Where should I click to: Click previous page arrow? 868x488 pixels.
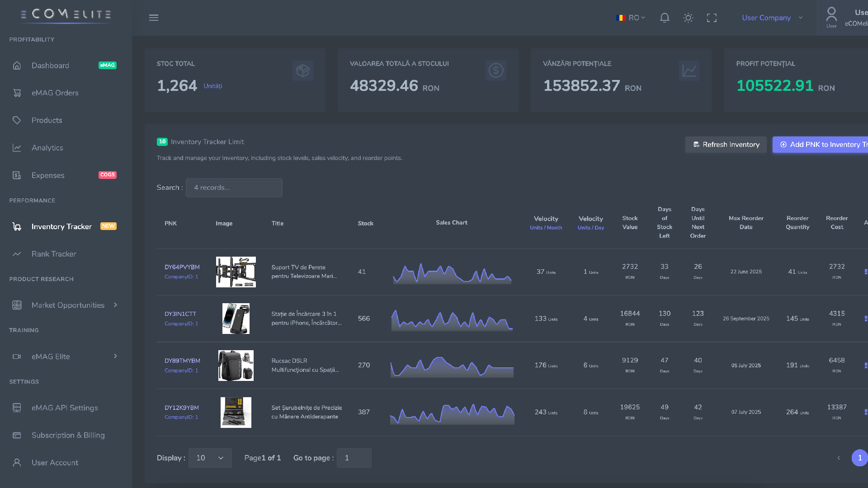click(839, 458)
